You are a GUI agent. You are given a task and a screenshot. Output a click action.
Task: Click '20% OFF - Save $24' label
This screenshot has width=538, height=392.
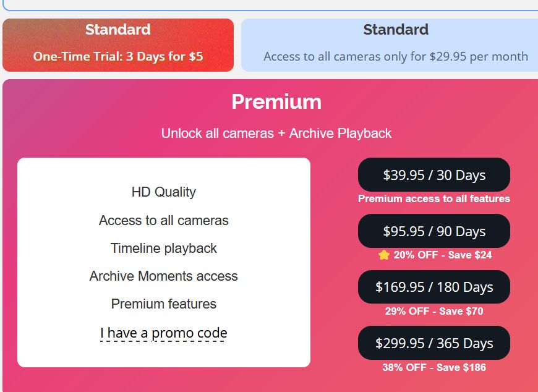[443, 255]
